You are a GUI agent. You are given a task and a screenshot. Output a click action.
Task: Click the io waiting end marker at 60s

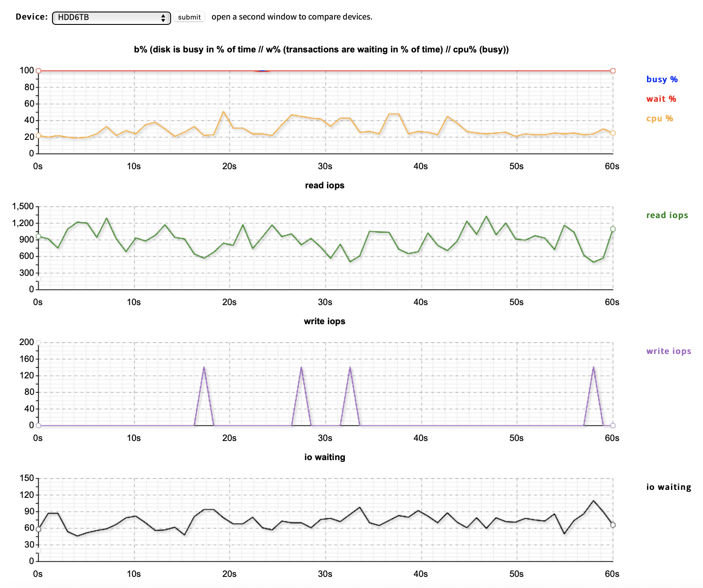pyautogui.click(x=613, y=525)
